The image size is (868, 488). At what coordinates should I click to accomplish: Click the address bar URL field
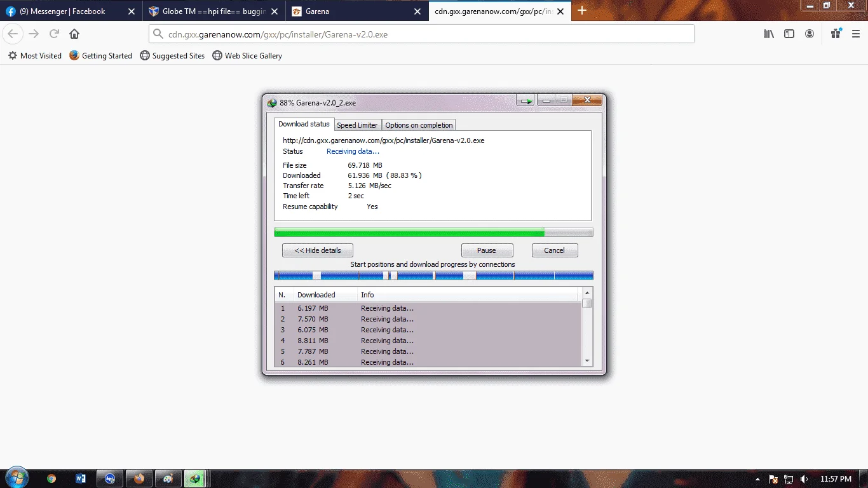[421, 34]
